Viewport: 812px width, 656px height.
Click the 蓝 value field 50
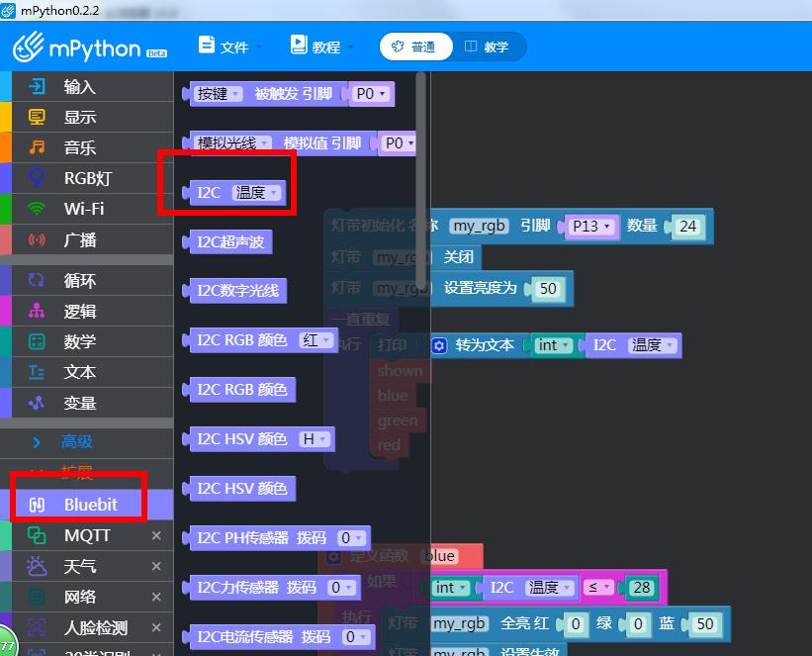pos(705,624)
